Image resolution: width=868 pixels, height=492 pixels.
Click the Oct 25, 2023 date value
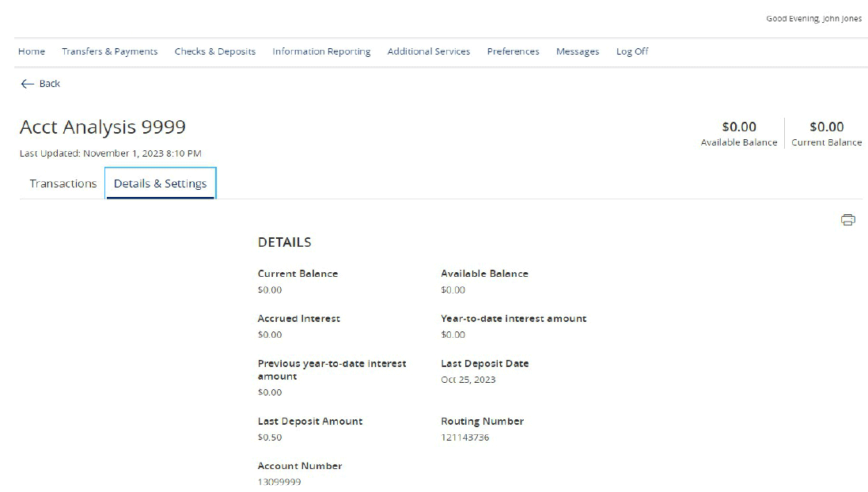tap(468, 380)
